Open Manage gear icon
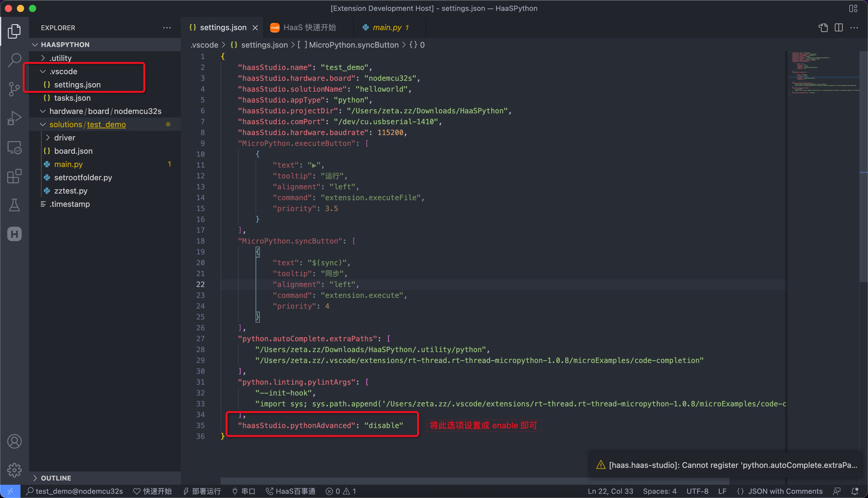The width and height of the screenshot is (868, 498). pos(14,470)
